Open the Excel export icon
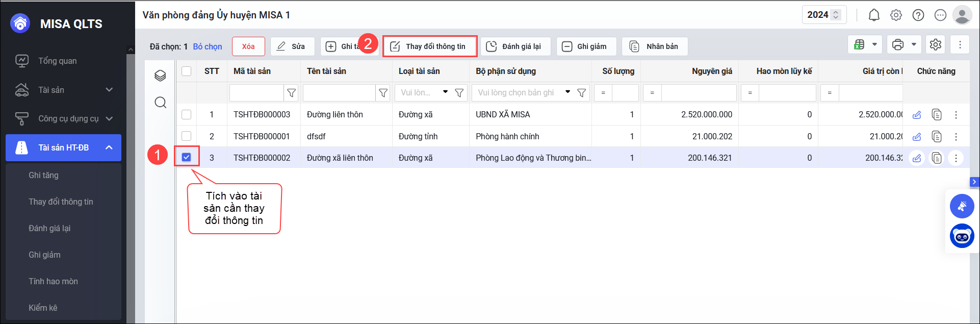Image resolution: width=980 pixels, height=324 pixels. click(859, 45)
